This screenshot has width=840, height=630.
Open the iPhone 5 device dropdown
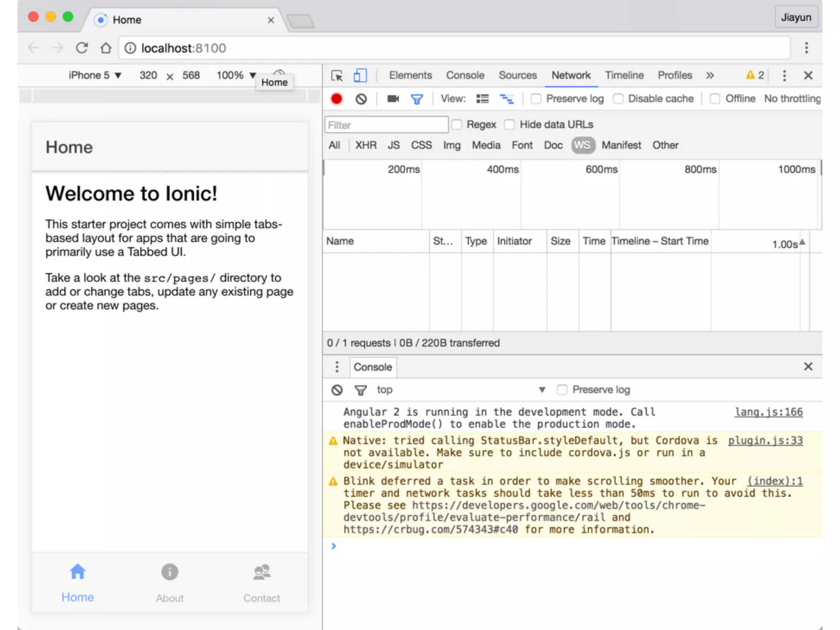(x=95, y=75)
